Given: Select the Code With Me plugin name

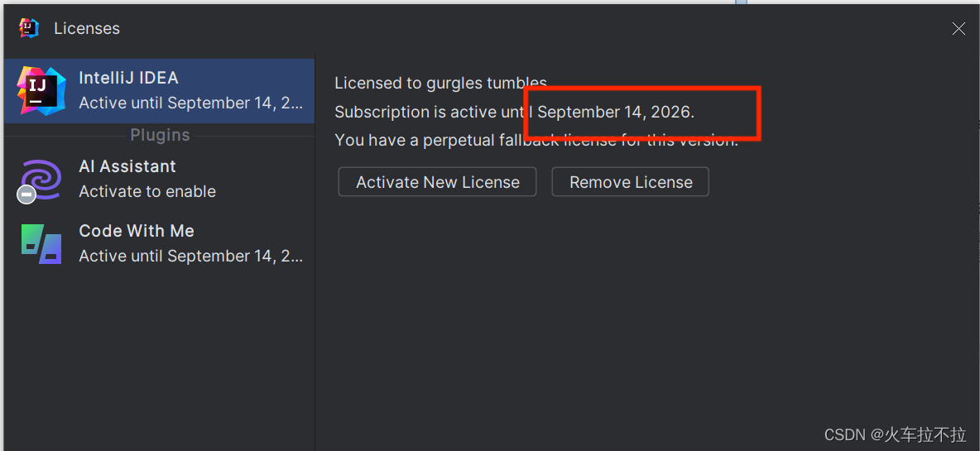Looking at the screenshot, I should pos(137,231).
